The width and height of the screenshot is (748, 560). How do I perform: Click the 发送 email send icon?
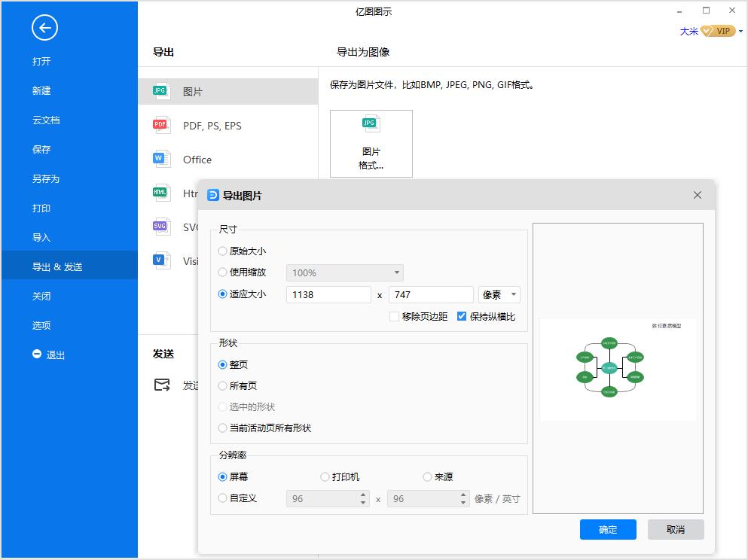pos(161,385)
